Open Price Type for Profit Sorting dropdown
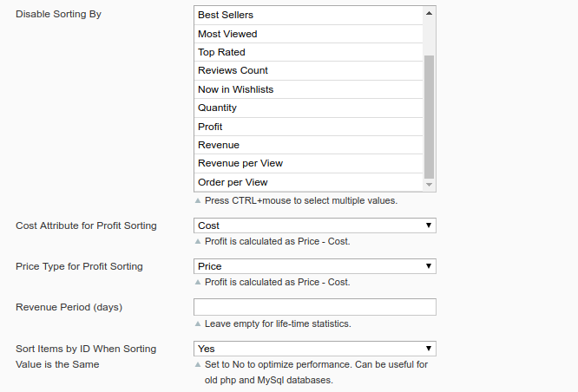Viewport: 578px width, 392px height. pyautogui.click(x=314, y=266)
